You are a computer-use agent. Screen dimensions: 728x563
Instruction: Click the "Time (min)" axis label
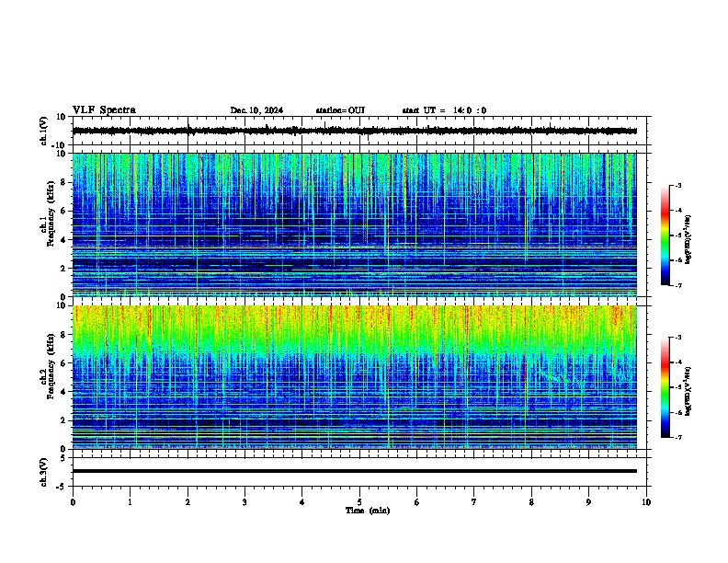(368, 511)
